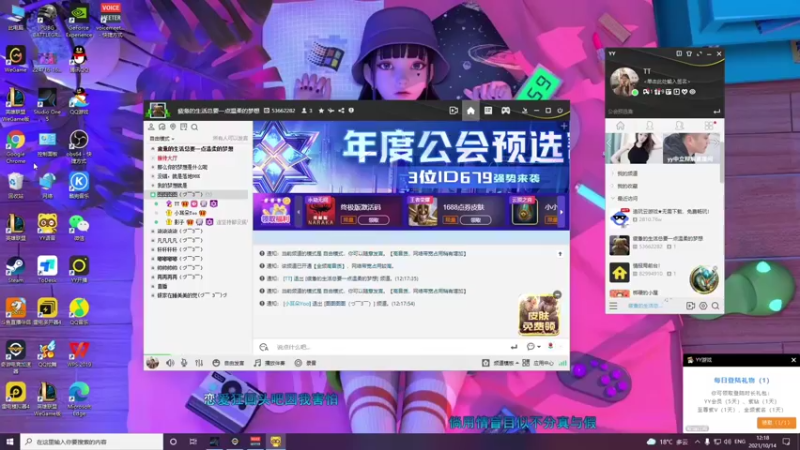Screen dimensions: 800x450
Task: Click video camera icon in YY window bottom bar
Action: click(x=690, y=306)
